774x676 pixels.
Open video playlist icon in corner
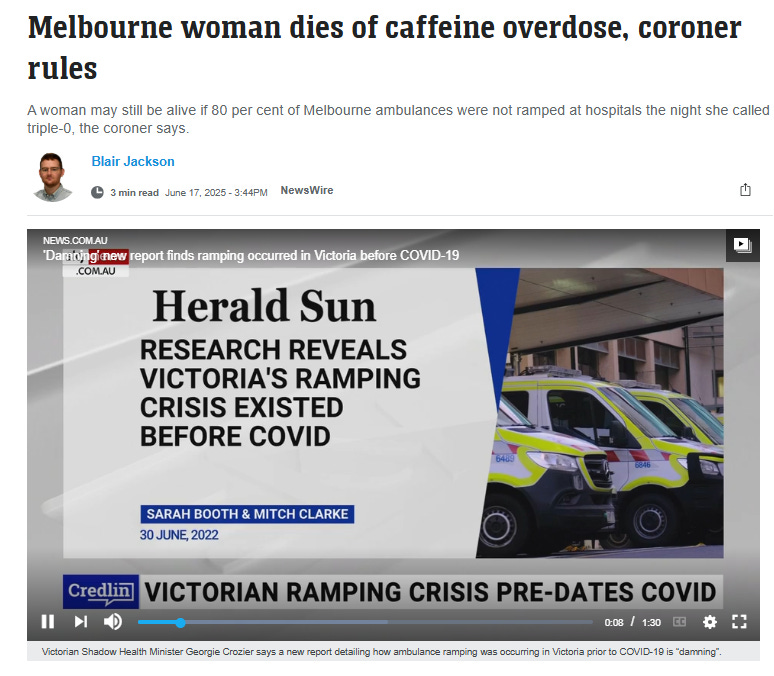[742, 244]
